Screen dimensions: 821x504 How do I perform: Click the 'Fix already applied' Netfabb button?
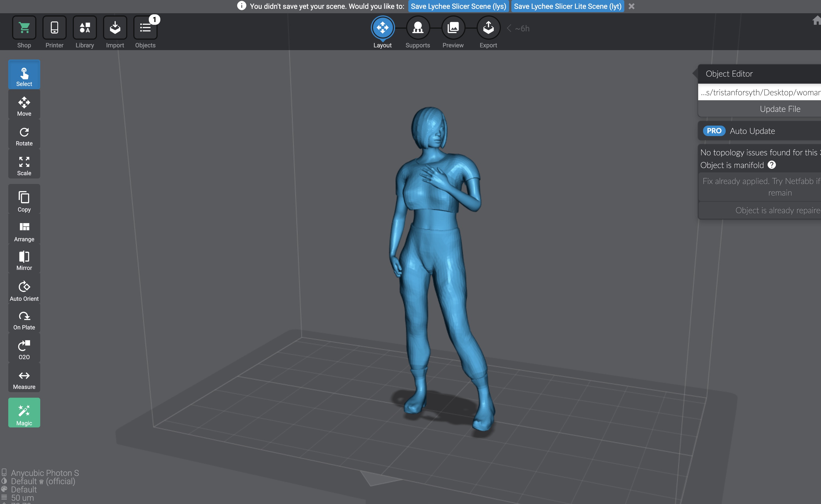click(x=760, y=187)
